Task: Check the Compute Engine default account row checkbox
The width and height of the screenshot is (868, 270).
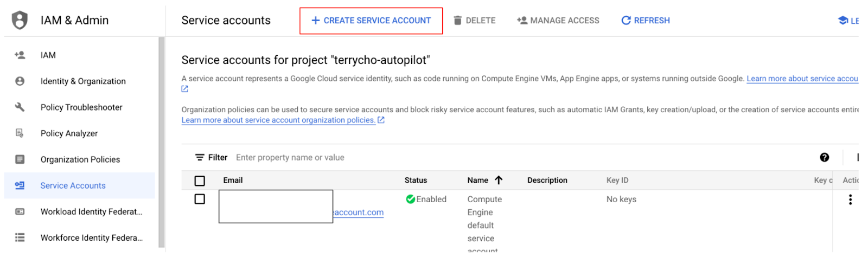Action: [200, 199]
